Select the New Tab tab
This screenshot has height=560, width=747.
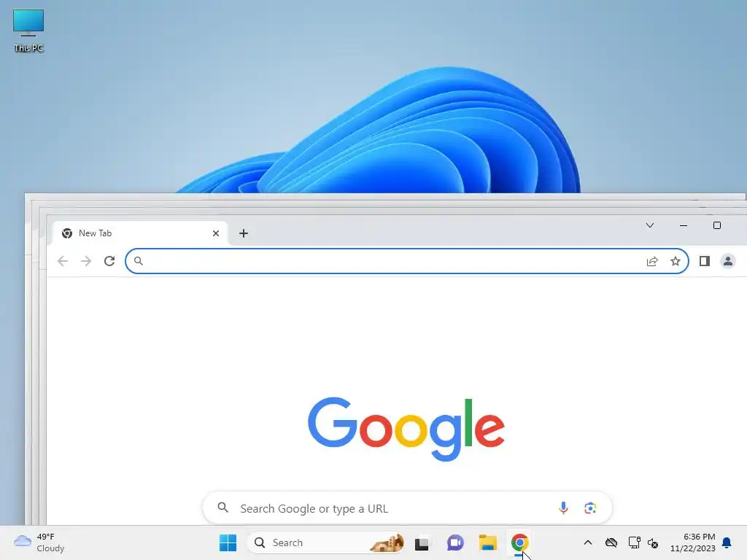click(139, 233)
